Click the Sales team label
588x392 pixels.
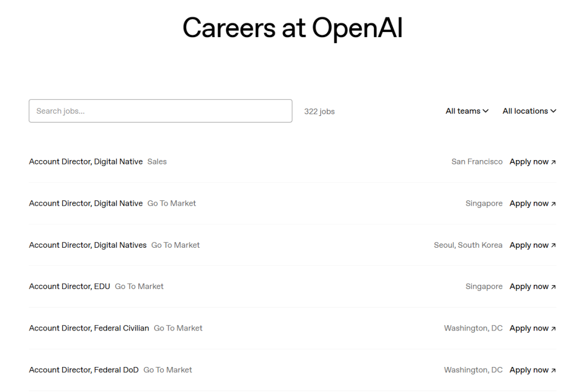157,162
